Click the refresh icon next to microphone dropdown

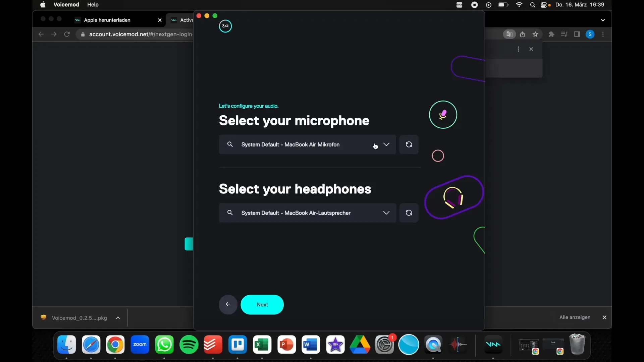click(x=408, y=144)
